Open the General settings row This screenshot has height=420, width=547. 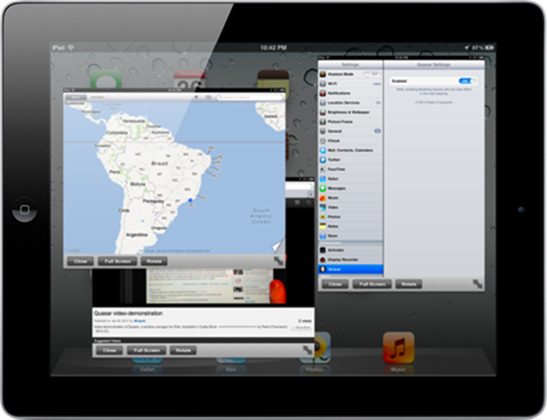[x=351, y=131]
